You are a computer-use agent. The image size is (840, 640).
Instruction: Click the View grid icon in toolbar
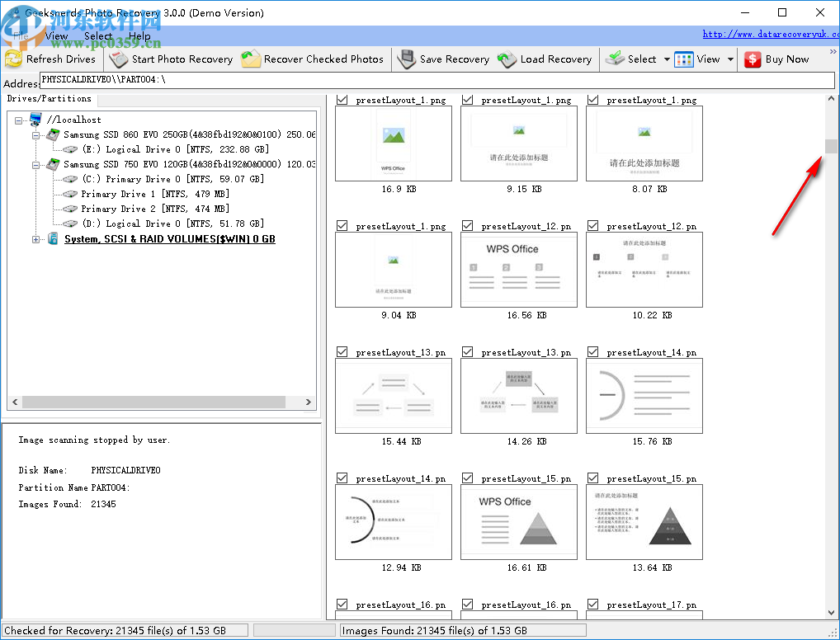coord(683,59)
